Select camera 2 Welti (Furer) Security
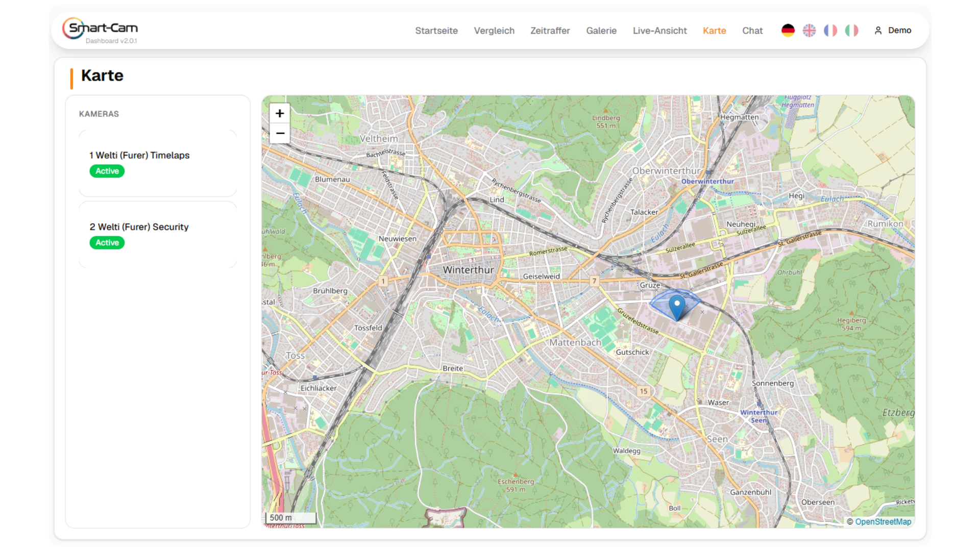This screenshot has height=551, width=980. tap(158, 235)
